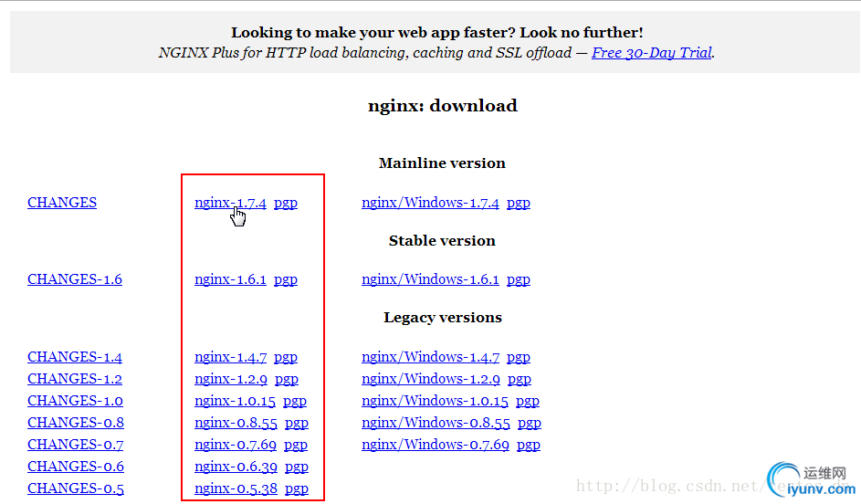Download nginx-1.2.9 source

click(x=231, y=379)
